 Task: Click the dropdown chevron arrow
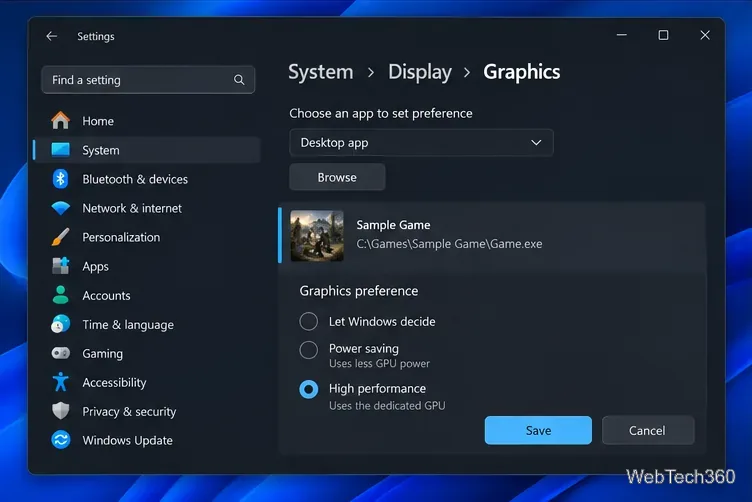[x=536, y=143]
